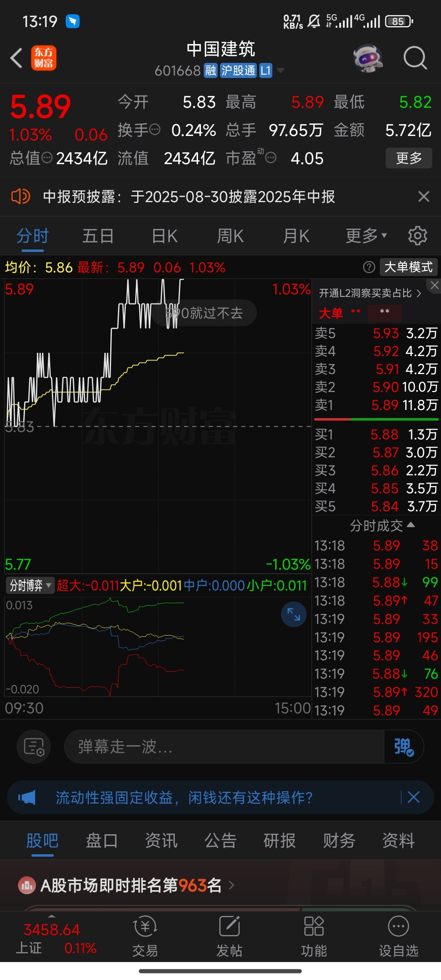441x980 pixels.
Task: Tap the 大单 label
Action: (331, 313)
